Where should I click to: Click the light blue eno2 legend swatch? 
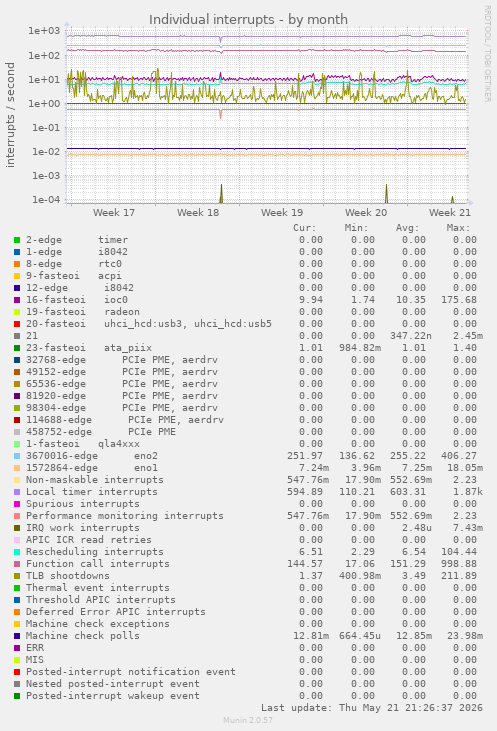pyautogui.click(x=17, y=456)
